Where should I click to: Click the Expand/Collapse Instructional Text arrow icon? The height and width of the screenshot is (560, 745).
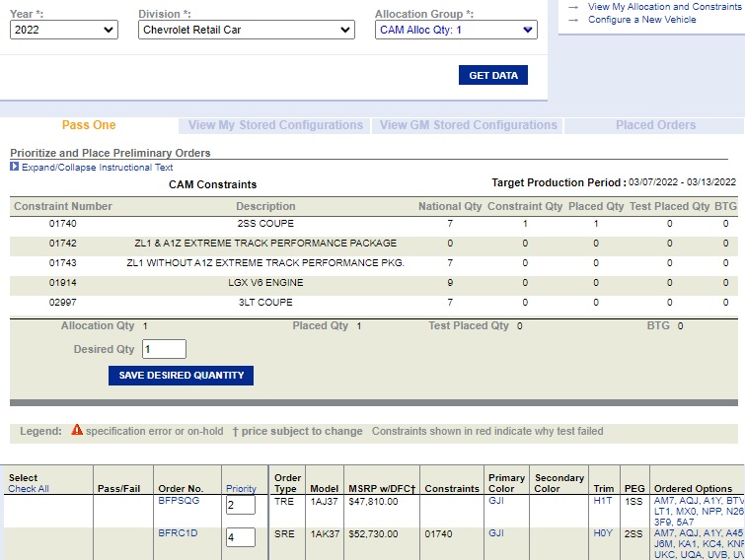[15, 168]
